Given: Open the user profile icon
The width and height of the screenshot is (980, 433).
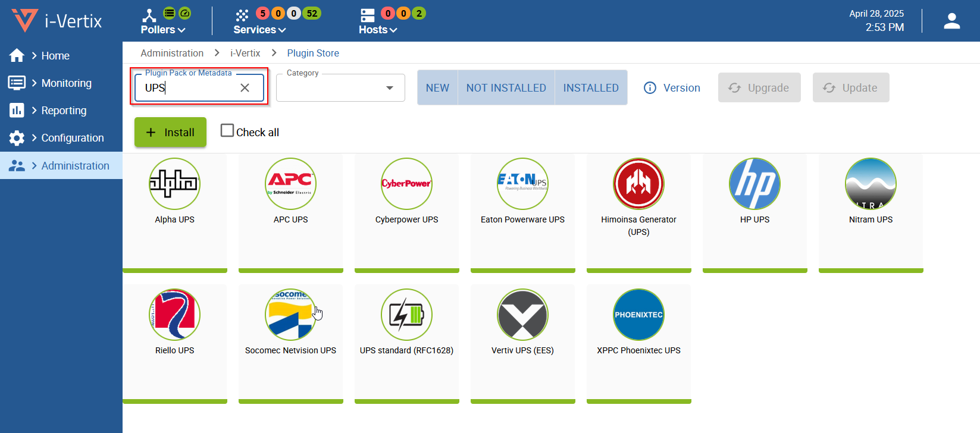Looking at the screenshot, I should tap(952, 21).
